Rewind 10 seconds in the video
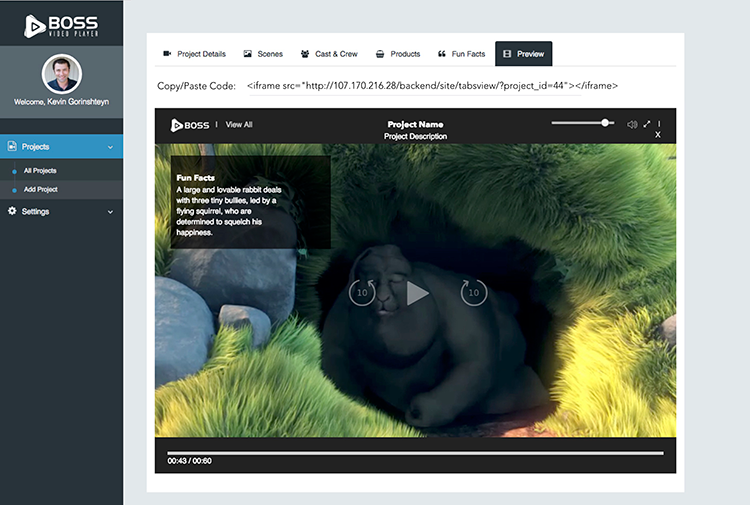This screenshot has height=505, width=750. click(x=362, y=292)
